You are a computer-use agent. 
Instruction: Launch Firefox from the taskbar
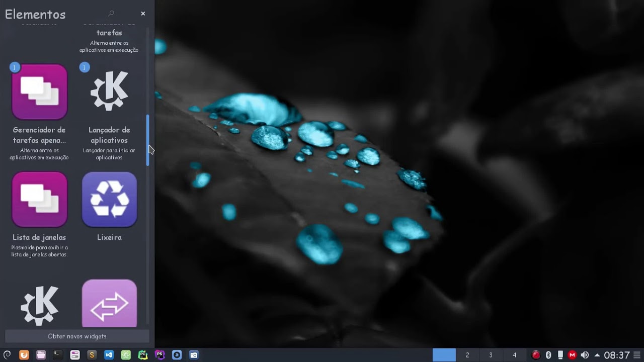pyautogui.click(x=24, y=355)
